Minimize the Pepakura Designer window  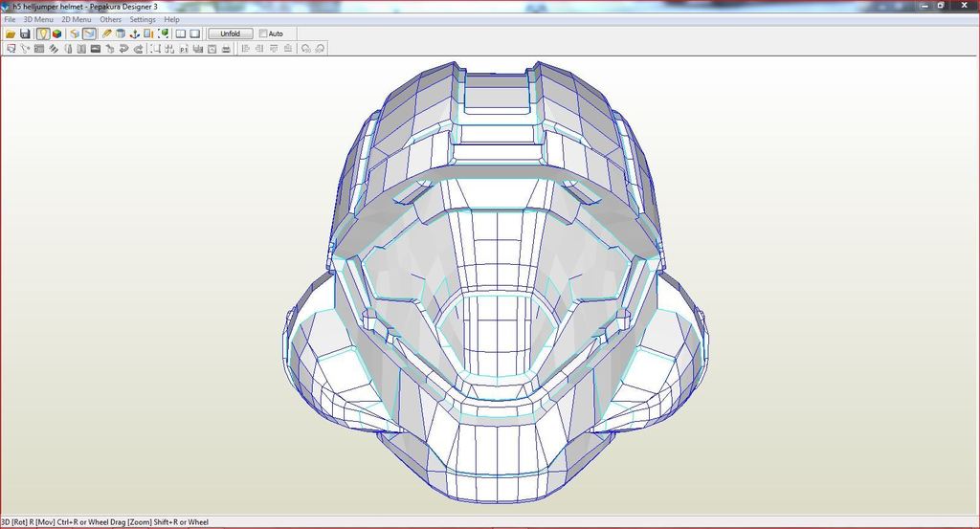pos(924,6)
